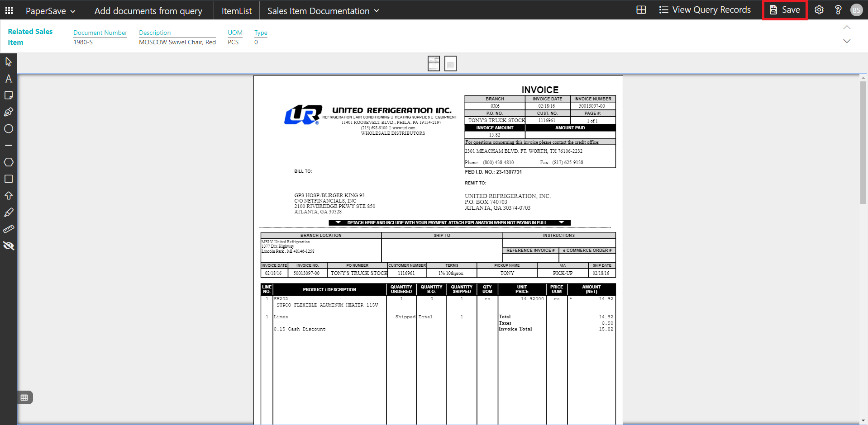Select the polygon shape tool
Viewport: 868px width, 425px height.
8,162
